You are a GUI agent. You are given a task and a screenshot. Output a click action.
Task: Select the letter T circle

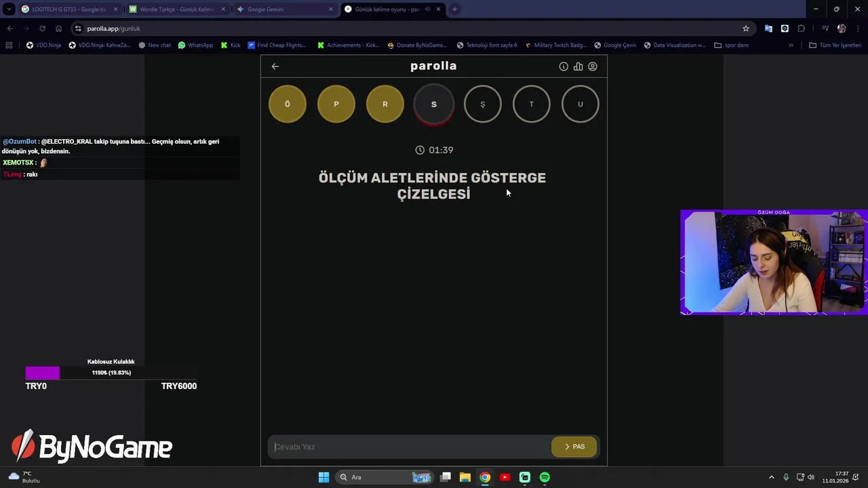coord(532,104)
